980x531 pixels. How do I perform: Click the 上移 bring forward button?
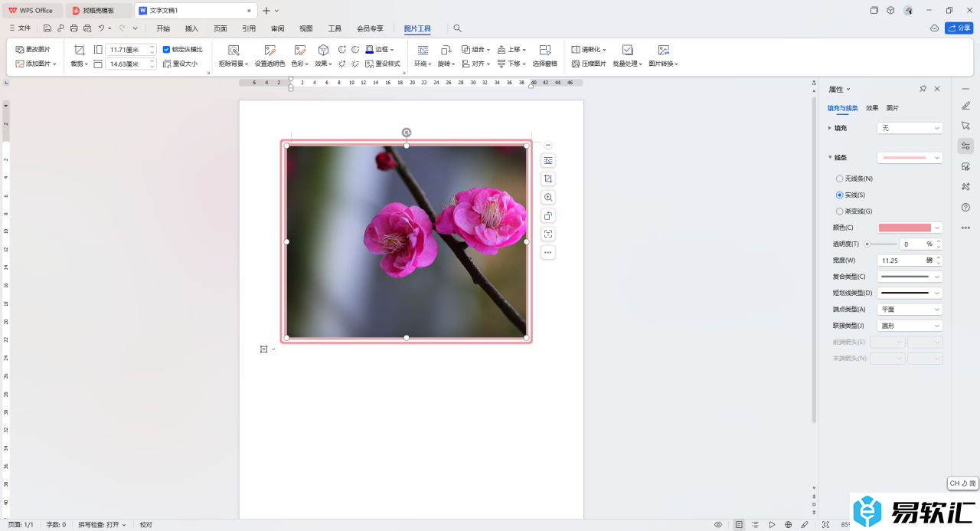click(511, 49)
